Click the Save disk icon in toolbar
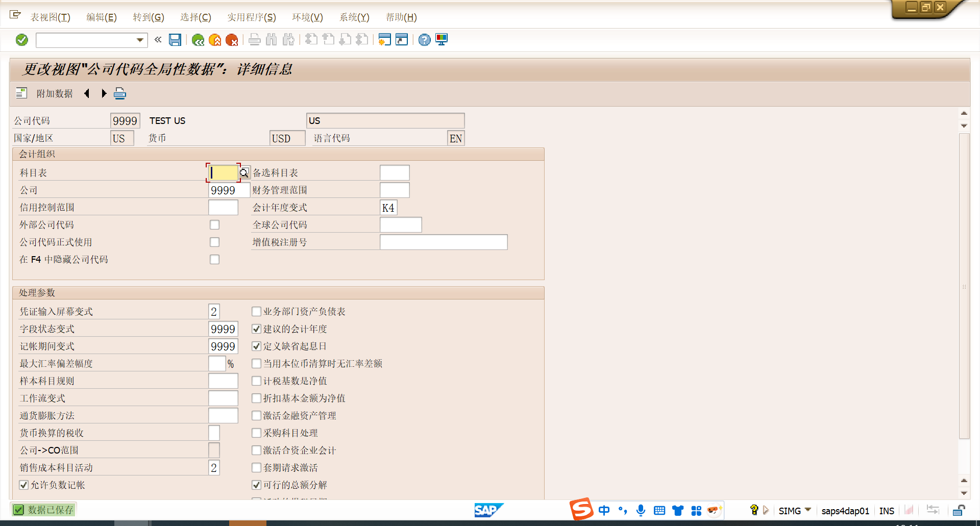This screenshot has width=980, height=526. (x=175, y=40)
